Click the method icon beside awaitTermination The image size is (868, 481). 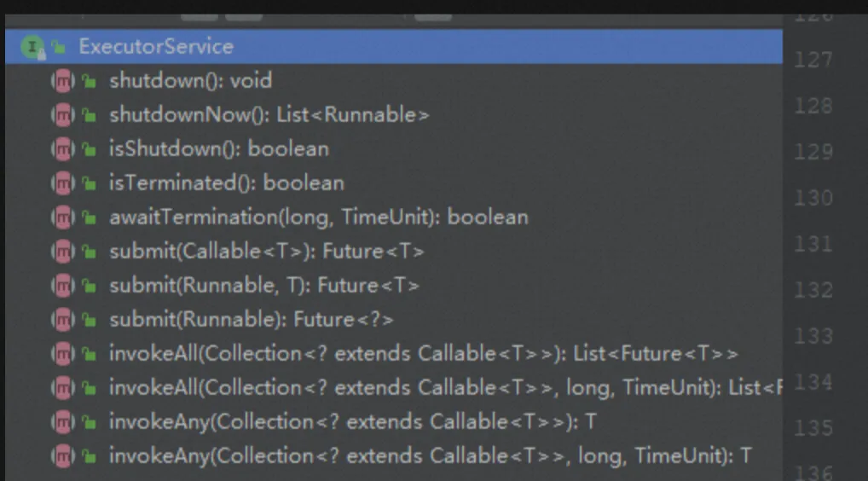(x=61, y=217)
